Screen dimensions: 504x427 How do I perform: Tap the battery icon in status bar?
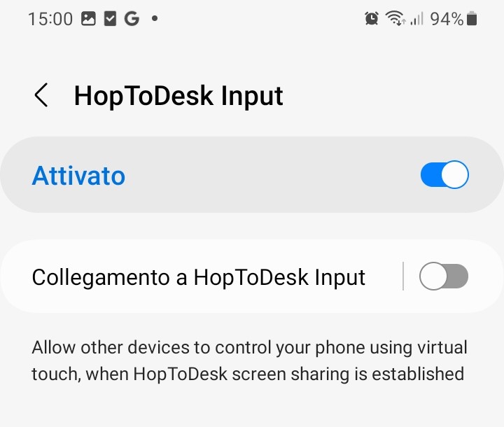472,18
